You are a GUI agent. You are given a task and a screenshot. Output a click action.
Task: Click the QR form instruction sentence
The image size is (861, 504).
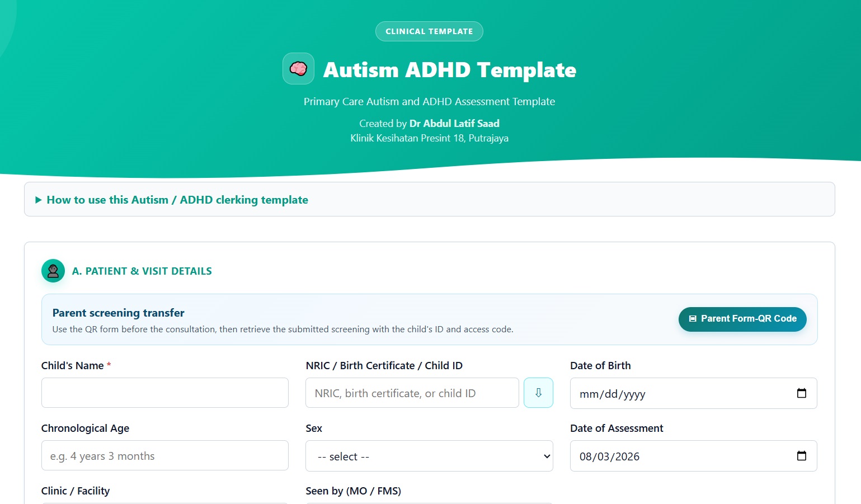(x=283, y=329)
